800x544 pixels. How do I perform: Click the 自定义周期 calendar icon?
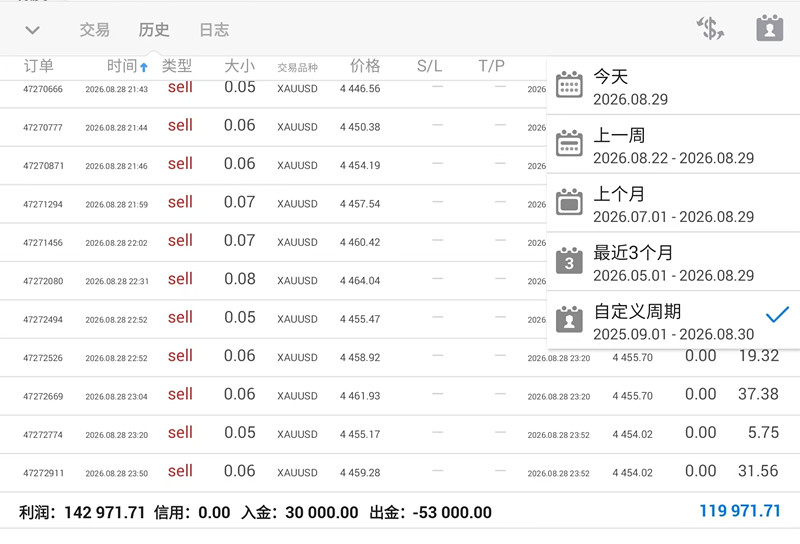click(x=569, y=319)
